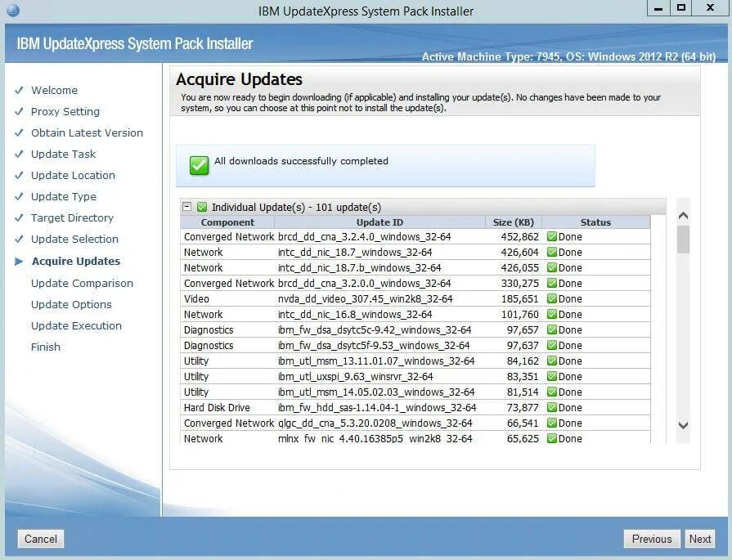Click Done status icon for ibm_fw_hdd_sas row

(552, 407)
